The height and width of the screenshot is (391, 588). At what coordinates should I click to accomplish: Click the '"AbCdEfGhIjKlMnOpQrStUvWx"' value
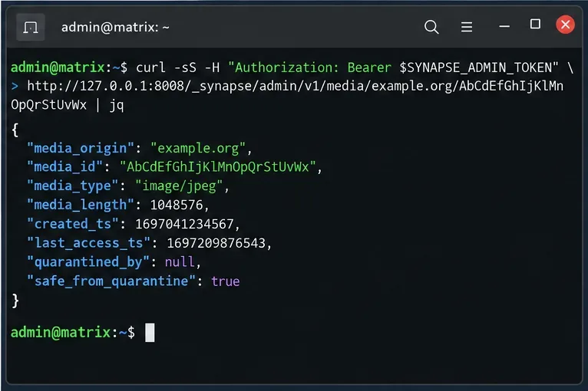point(217,167)
